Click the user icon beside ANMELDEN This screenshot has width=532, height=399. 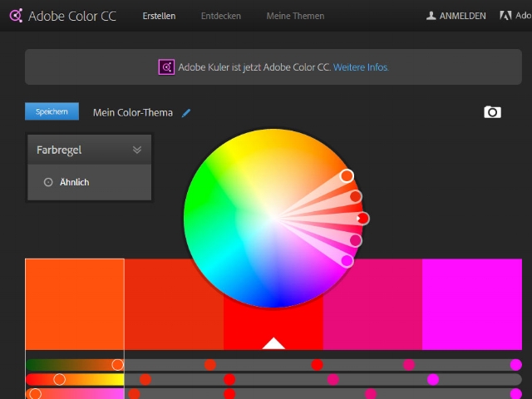[x=431, y=16]
